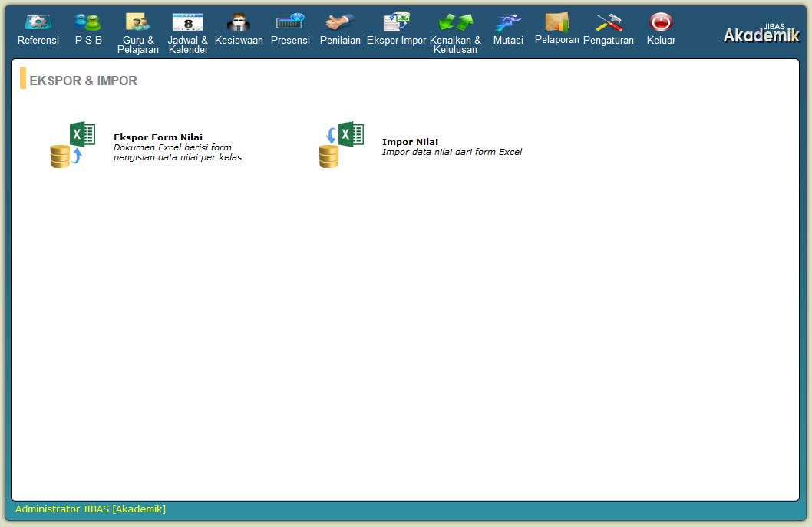Open the Ekspor Impor toolbar icon

pyautogui.click(x=396, y=21)
